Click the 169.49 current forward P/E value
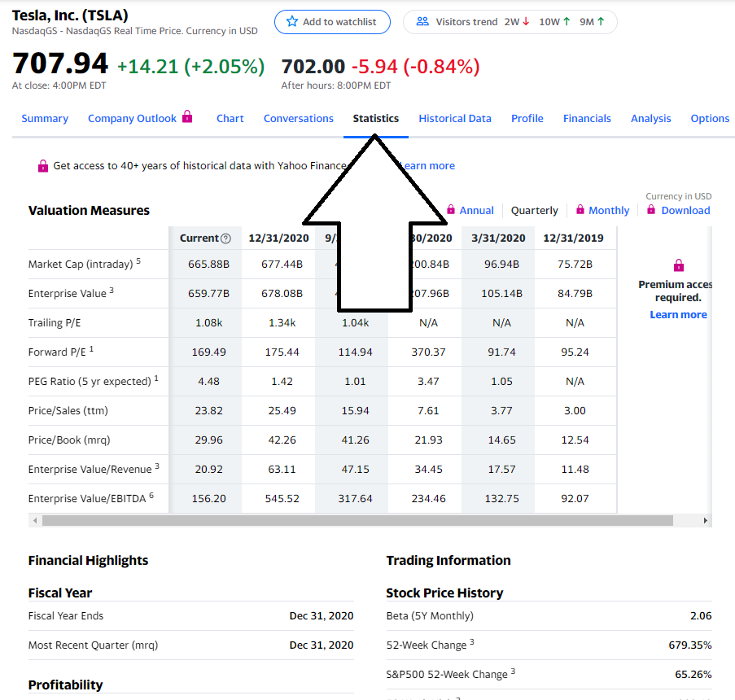 [x=208, y=352]
